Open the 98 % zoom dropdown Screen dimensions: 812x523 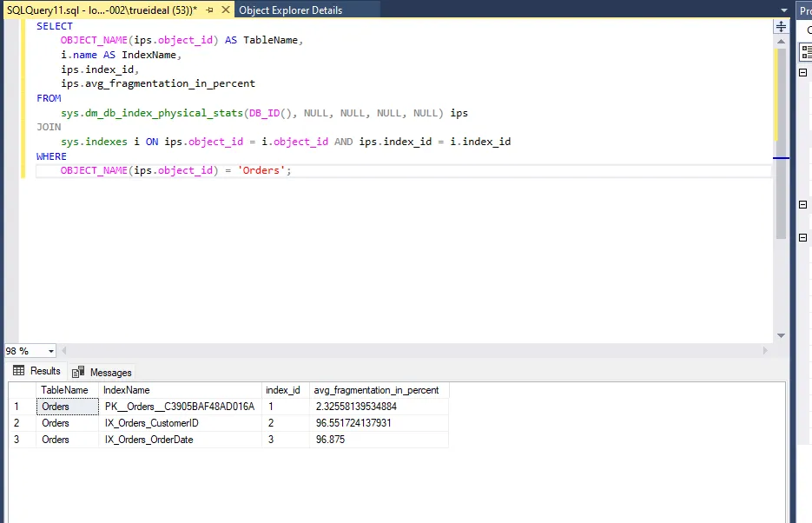click(51, 351)
